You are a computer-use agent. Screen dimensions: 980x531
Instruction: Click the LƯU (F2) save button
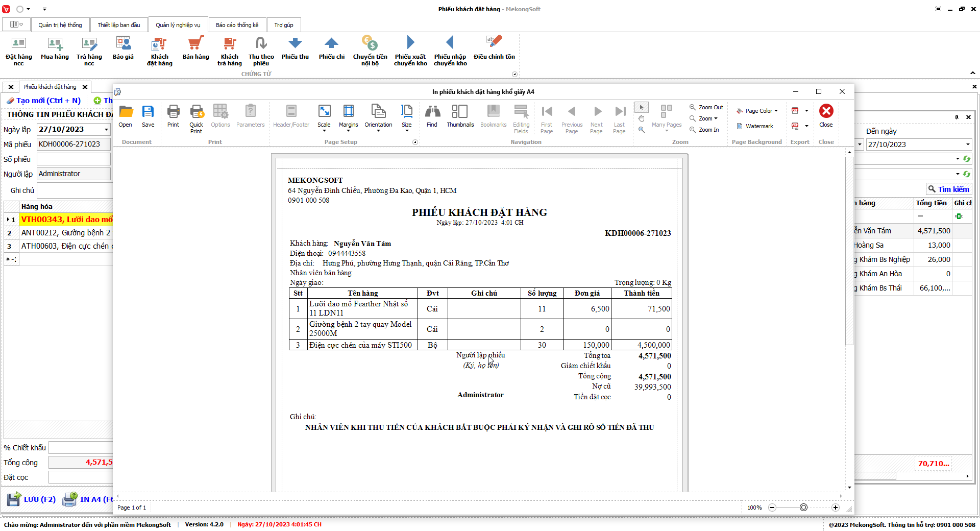[32, 499]
